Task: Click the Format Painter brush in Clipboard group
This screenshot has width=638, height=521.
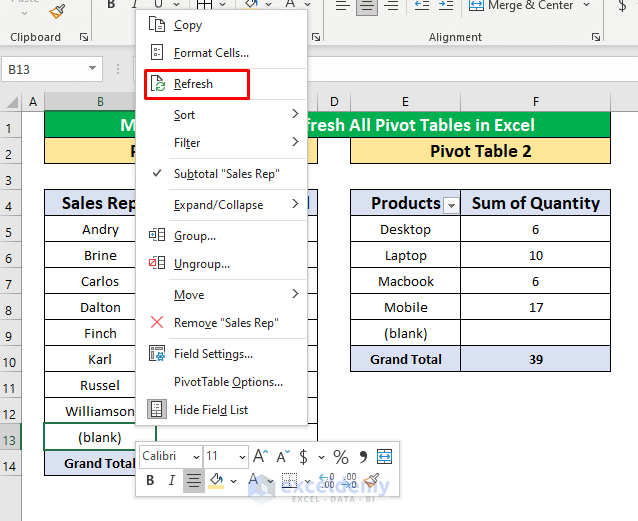Action: tap(57, 12)
